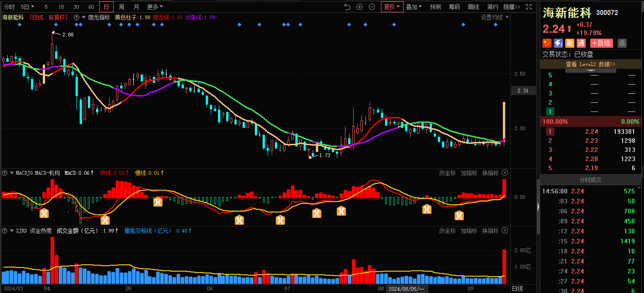Open the 筹码 chip distribution tab
The image size is (644, 293).
point(454,7)
